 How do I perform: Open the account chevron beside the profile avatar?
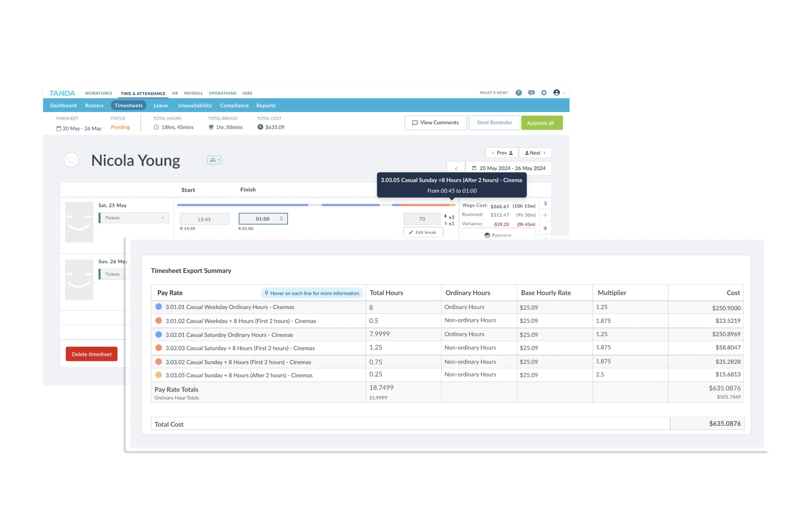coord(563,93)
